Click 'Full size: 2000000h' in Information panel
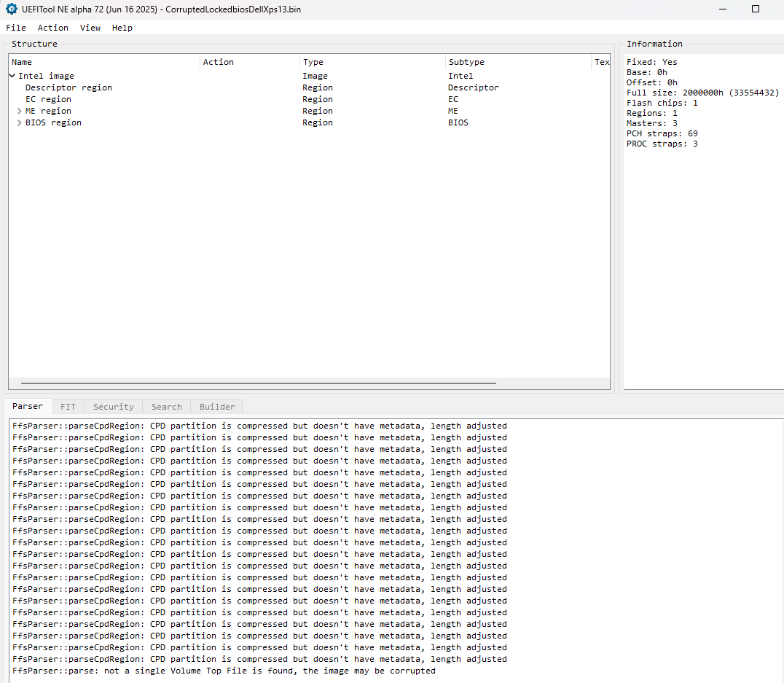The image size is (784, 683). tap(702, 93)
